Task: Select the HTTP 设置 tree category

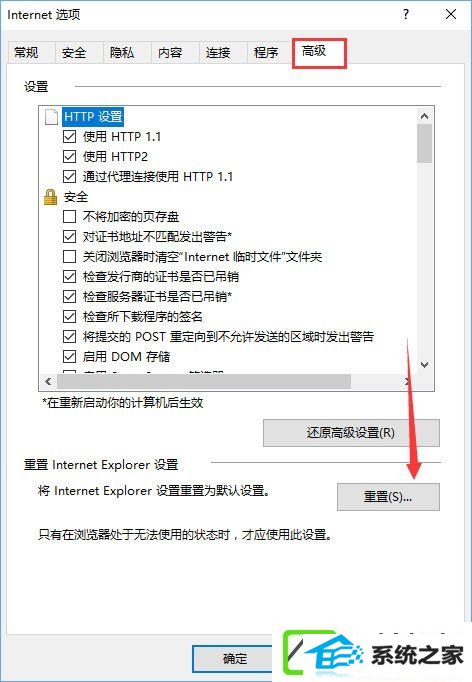Action: [93, 117]
